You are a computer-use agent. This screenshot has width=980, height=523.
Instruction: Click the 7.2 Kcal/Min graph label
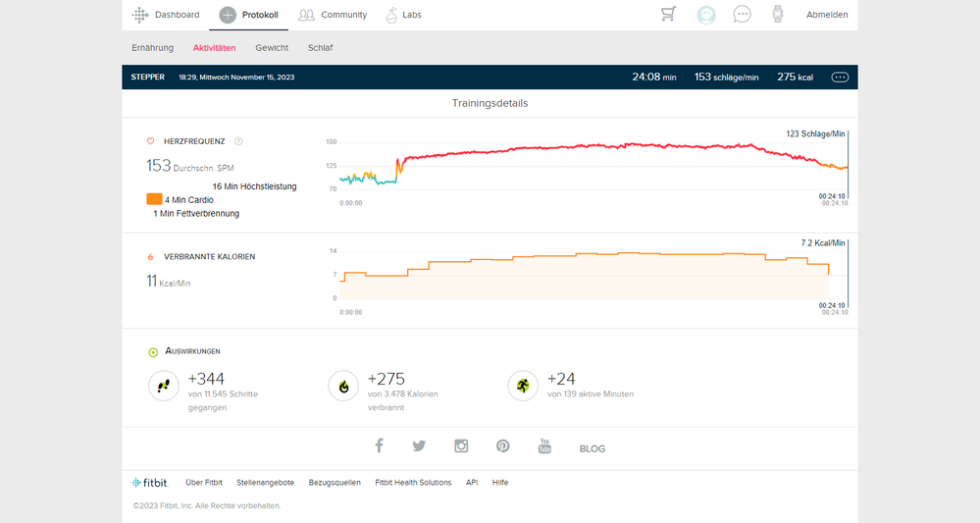click(822, 243)
